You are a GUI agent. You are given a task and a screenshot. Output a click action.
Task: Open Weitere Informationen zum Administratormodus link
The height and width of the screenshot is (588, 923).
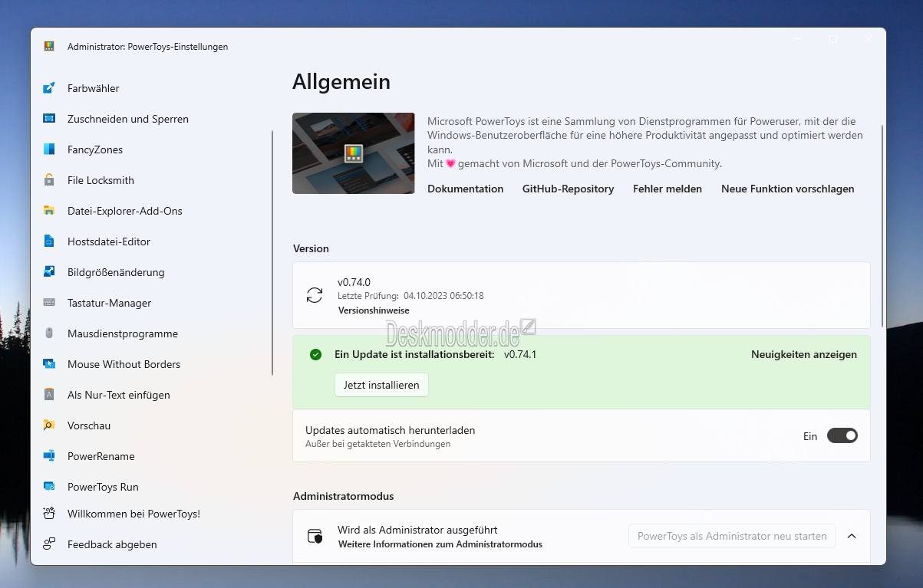tap(440, 544)
